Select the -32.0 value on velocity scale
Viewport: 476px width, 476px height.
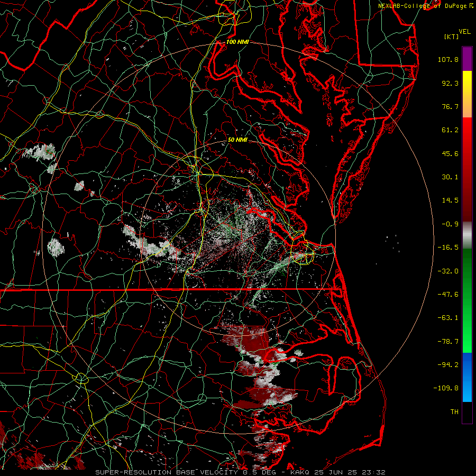click(448, 271)
